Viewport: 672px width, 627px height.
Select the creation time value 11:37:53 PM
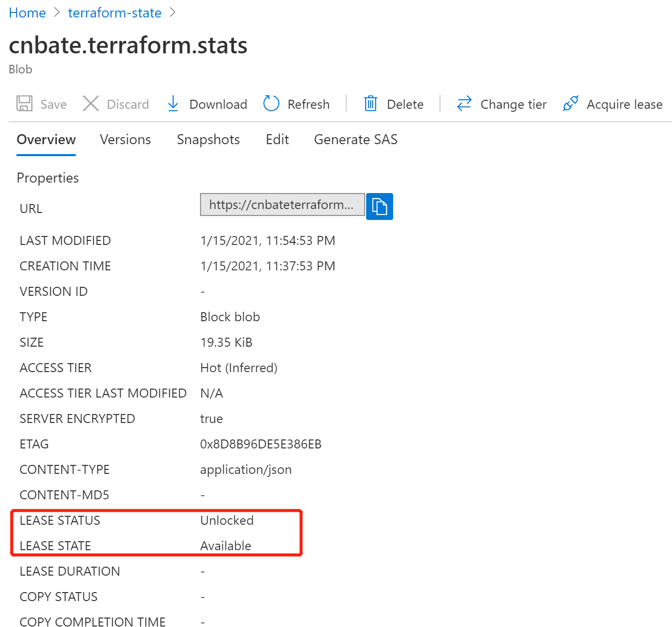[x=300, y=266]
